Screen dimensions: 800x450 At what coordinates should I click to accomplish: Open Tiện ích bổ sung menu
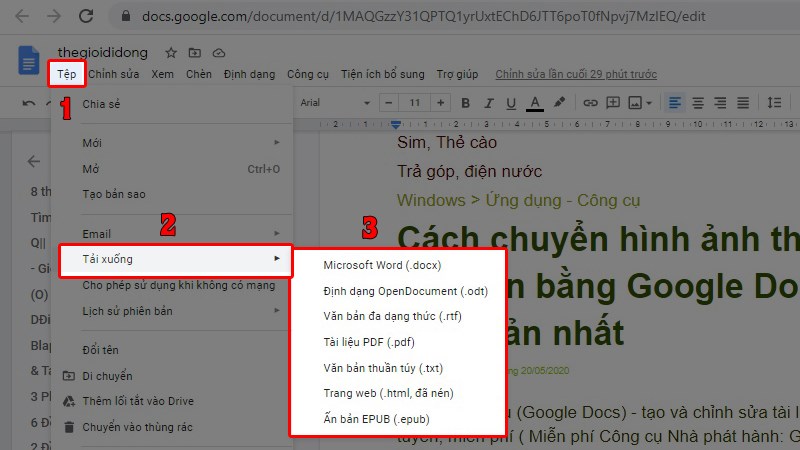pyautogui.click(x=383, y=74)
